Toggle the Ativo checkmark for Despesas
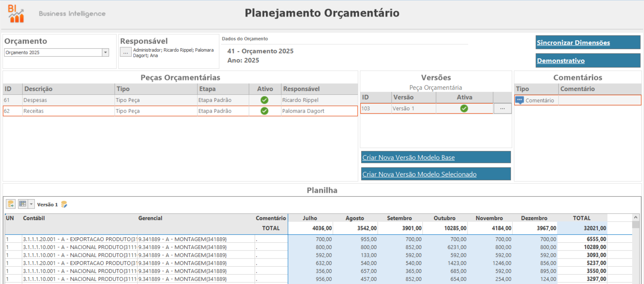 [x=264, y=100]
